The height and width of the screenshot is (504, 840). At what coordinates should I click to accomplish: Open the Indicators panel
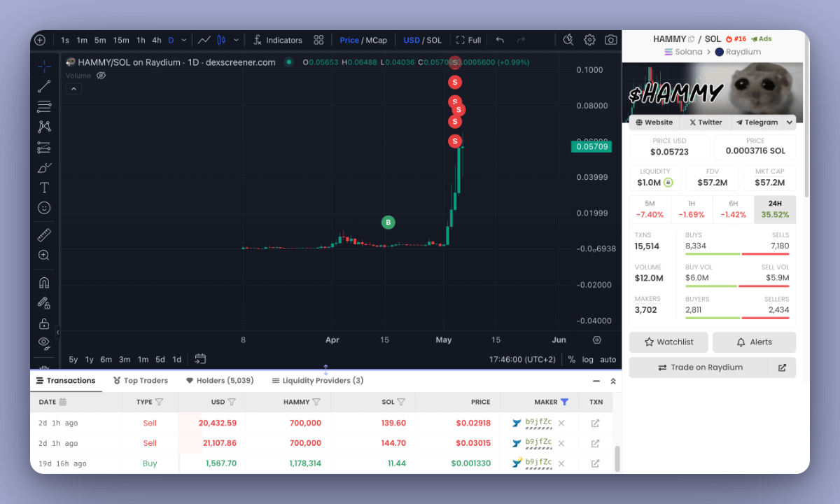[x=280, y=40]
